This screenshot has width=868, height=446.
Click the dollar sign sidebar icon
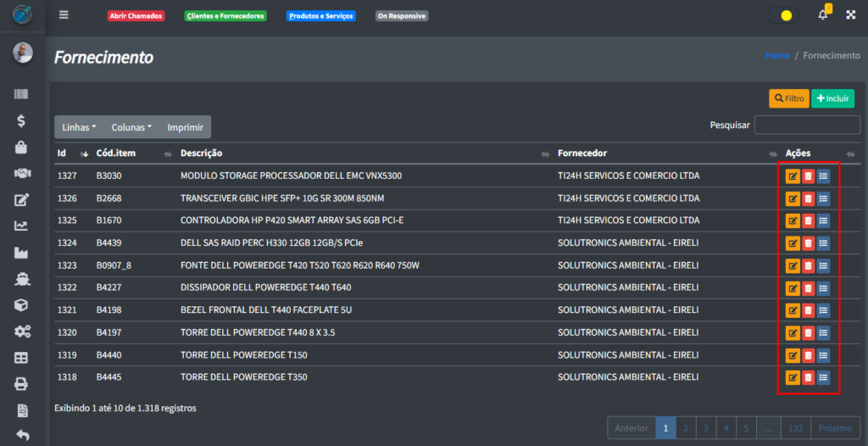(x=22, y=121)
